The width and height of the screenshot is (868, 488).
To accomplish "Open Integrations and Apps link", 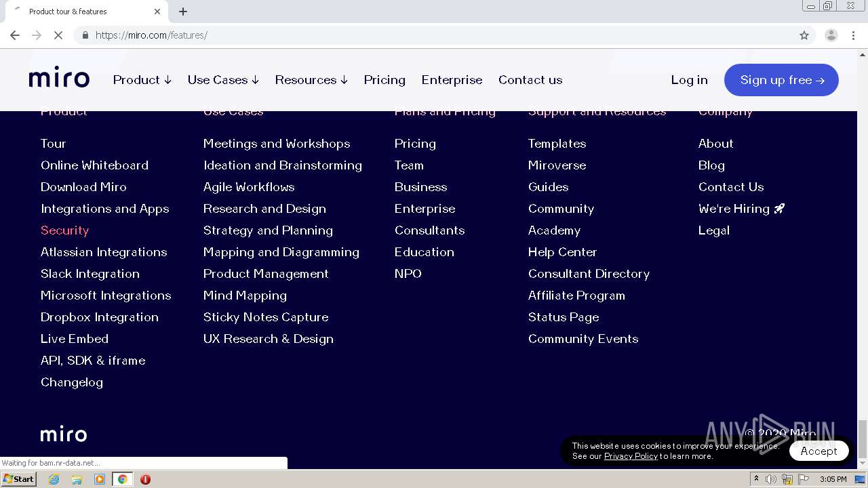I will point(105,209).
